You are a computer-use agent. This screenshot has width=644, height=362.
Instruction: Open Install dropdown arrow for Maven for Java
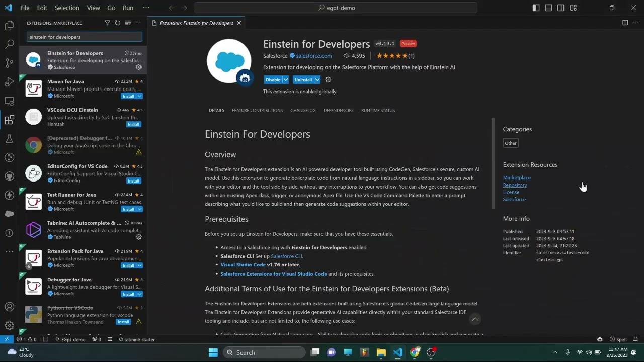[x=139, y=96]
